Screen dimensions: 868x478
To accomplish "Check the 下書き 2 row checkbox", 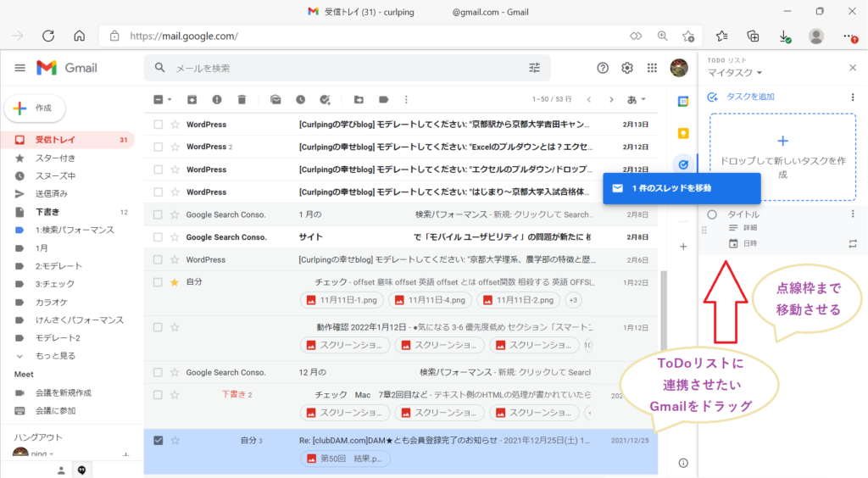I will (159, 395).
